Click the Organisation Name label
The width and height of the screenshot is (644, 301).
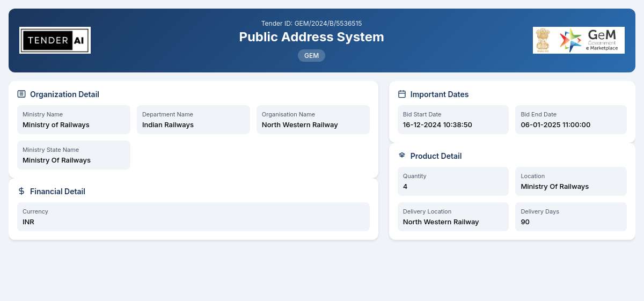tap(288, 114)
